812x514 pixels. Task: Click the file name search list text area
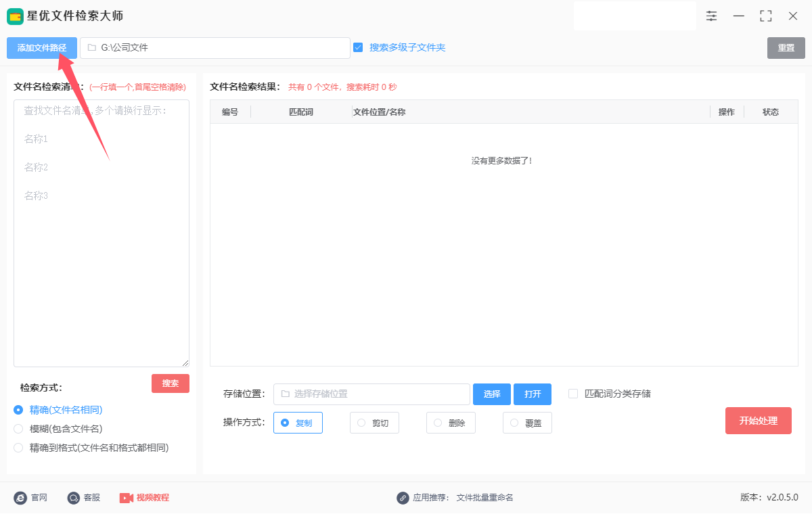pyautogui.click(x=101, y=233)
